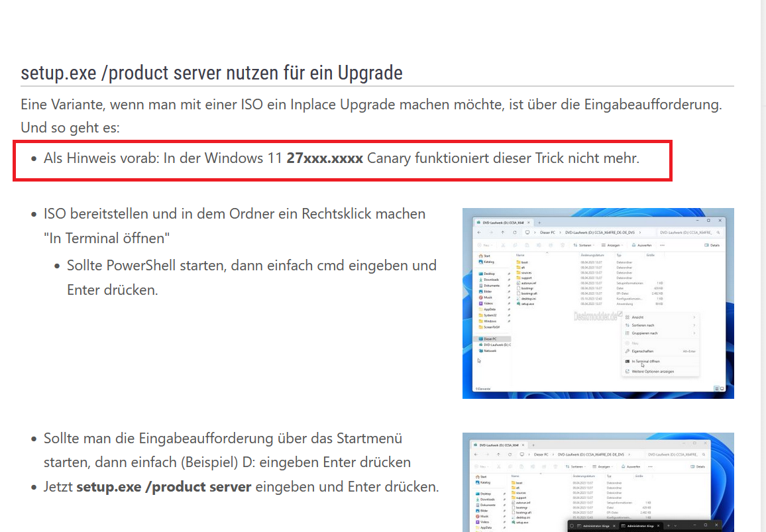Click the text "Und so geht es:"
Screen dimensions: 766x532
[70, 128]
